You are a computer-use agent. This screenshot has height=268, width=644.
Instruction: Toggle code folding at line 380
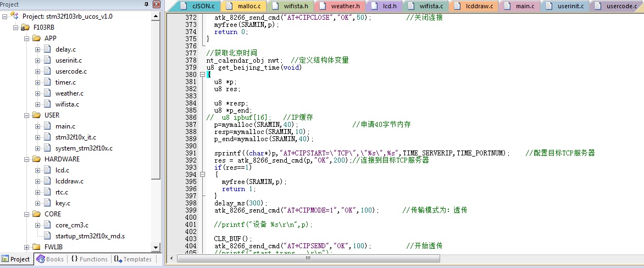[x=203, y=75]
